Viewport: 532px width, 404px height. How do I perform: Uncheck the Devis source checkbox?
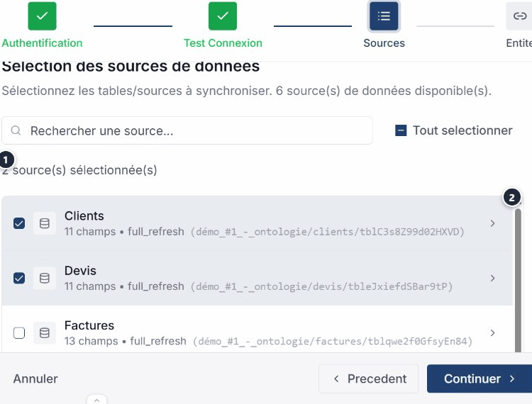point(19,278)
